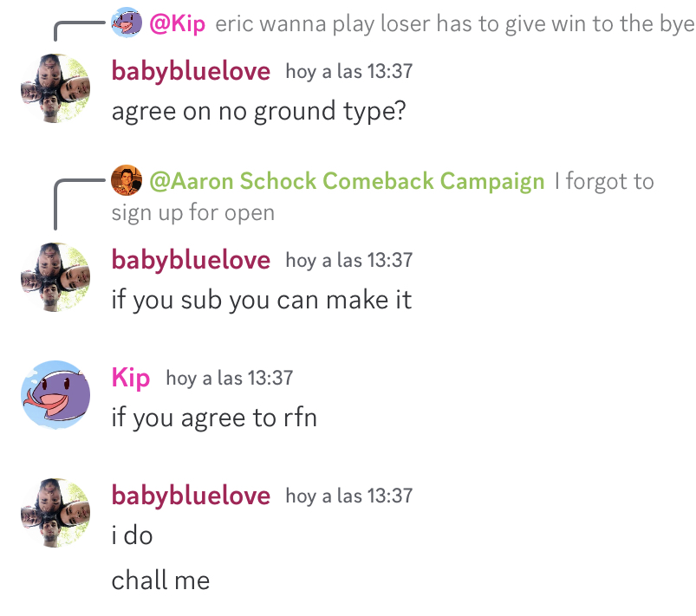
Task: Click the babybluelove username above 'agree on no ground type?'
Action: [x=191, y=71]
